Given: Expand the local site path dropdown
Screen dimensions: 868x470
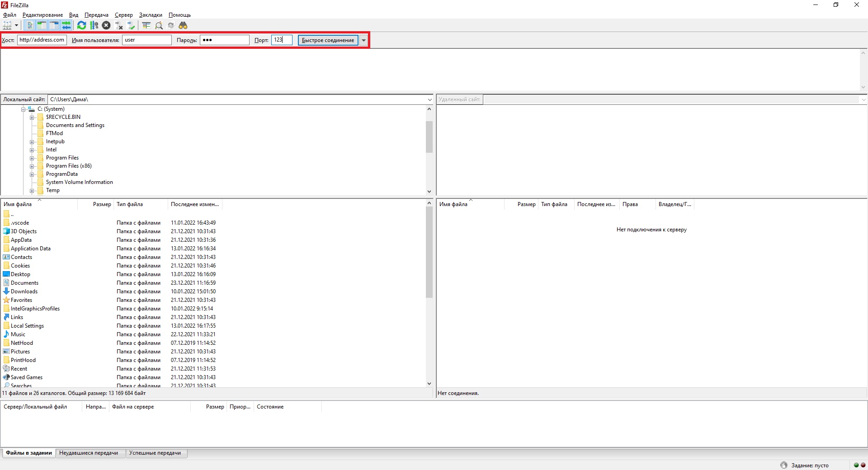Looking at the screenshot, I should 429,99.
